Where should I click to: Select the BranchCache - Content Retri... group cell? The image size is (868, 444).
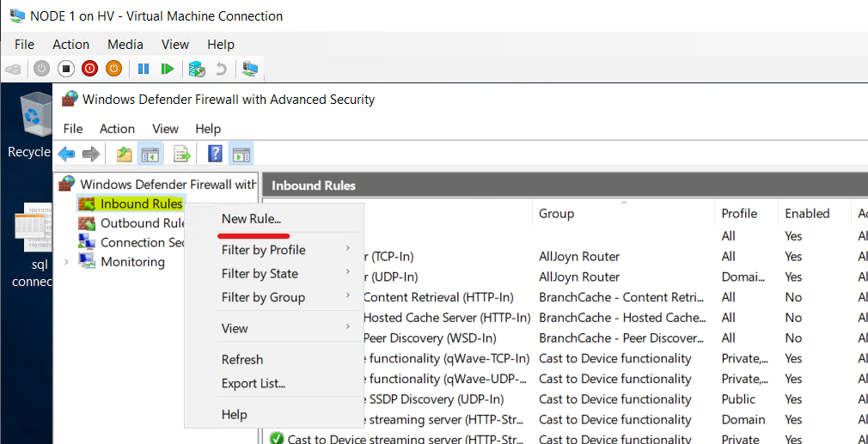point(622,297)
